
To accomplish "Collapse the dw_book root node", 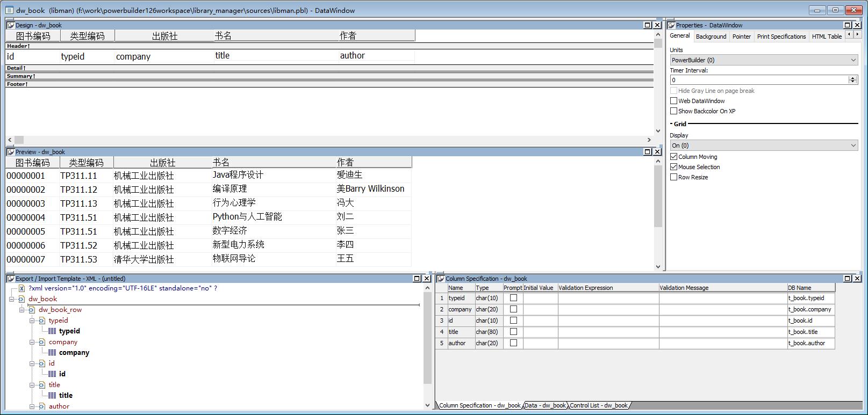I will [11, 299].
